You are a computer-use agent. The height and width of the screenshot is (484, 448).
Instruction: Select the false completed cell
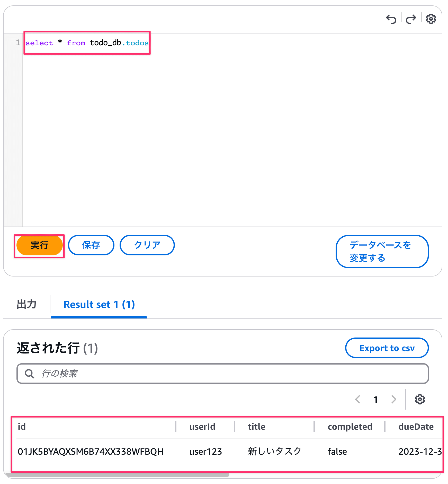(337, 452)
